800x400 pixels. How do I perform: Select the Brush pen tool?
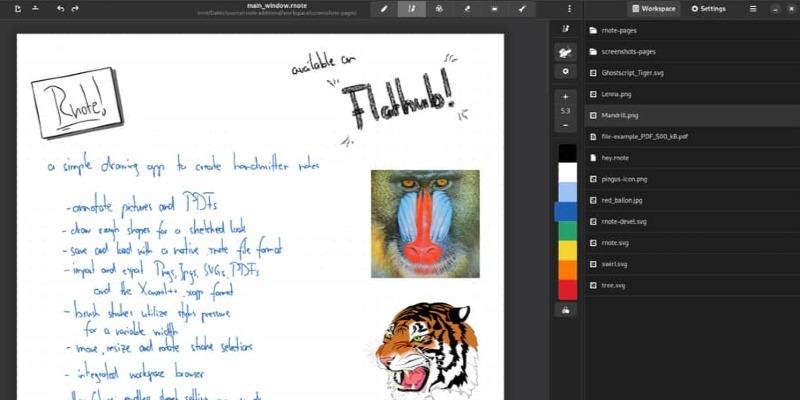tap(383, 9)
